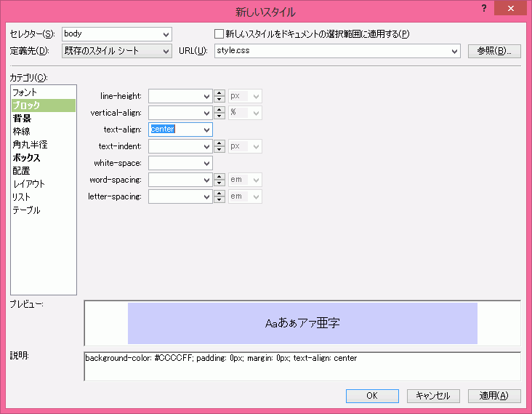Click the キャンセル button
532x414 pixels.
(433, 396)
